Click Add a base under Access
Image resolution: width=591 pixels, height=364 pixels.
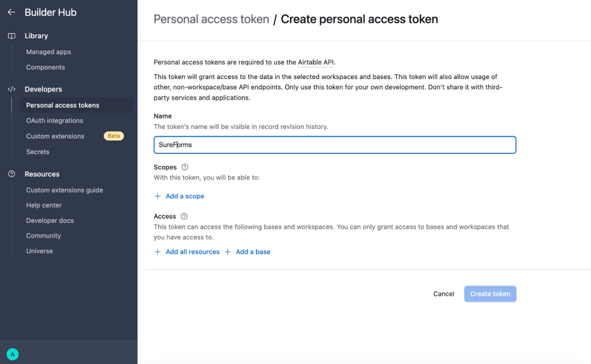pyautogui.click(x=253, y=252)
